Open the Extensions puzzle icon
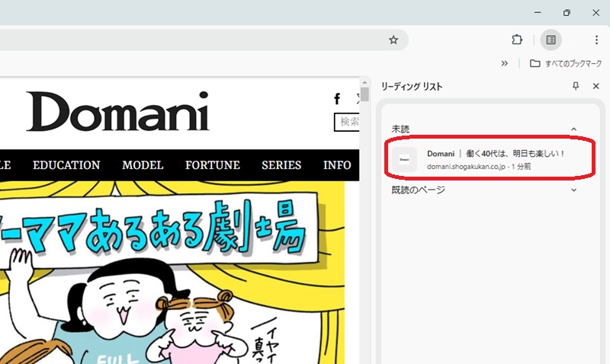610x364 pixels. click(517, 40)
